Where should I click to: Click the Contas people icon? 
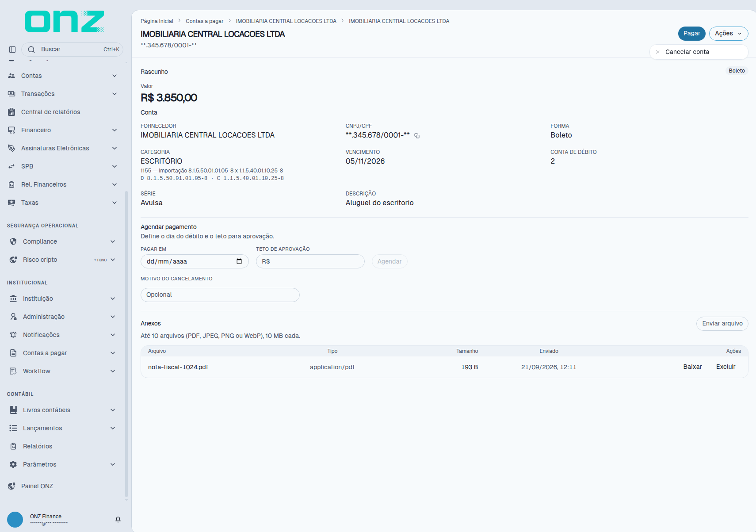coord(11,76)
